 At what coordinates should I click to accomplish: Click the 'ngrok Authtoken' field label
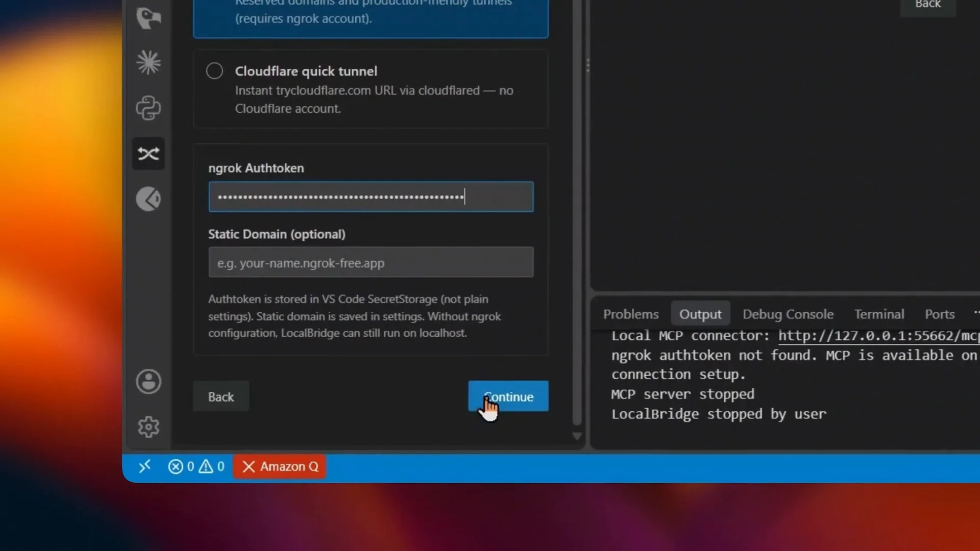coord(256,168)
